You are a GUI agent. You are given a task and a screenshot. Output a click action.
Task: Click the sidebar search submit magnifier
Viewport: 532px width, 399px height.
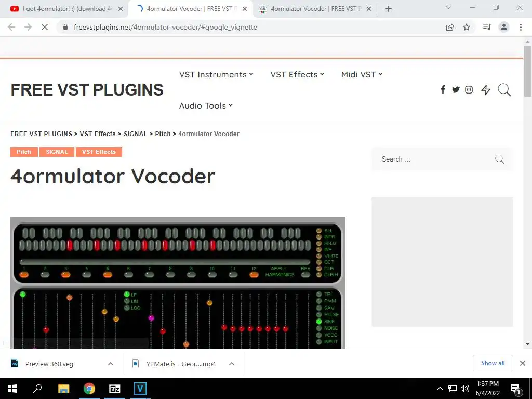(x=499, y=159)
